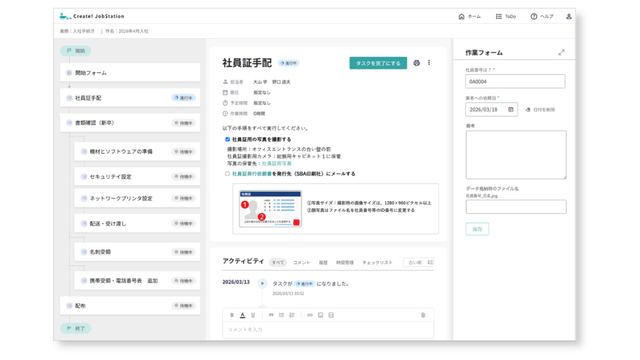The image size is (640, 360).
Task: Click 日付を削除 to clear the date
Action: click(540, 109)
